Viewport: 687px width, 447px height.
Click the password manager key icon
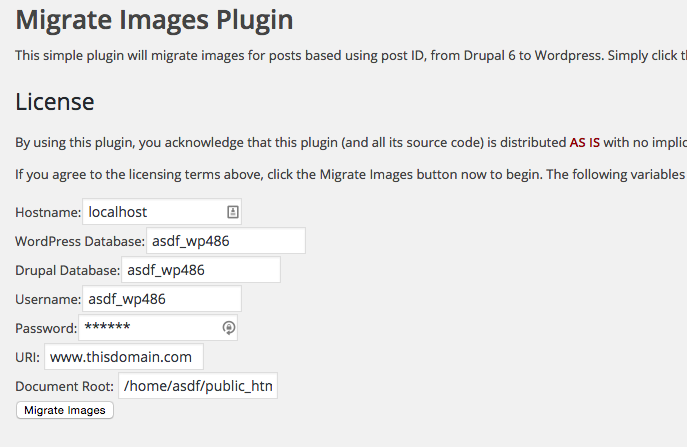click(229, 328)
